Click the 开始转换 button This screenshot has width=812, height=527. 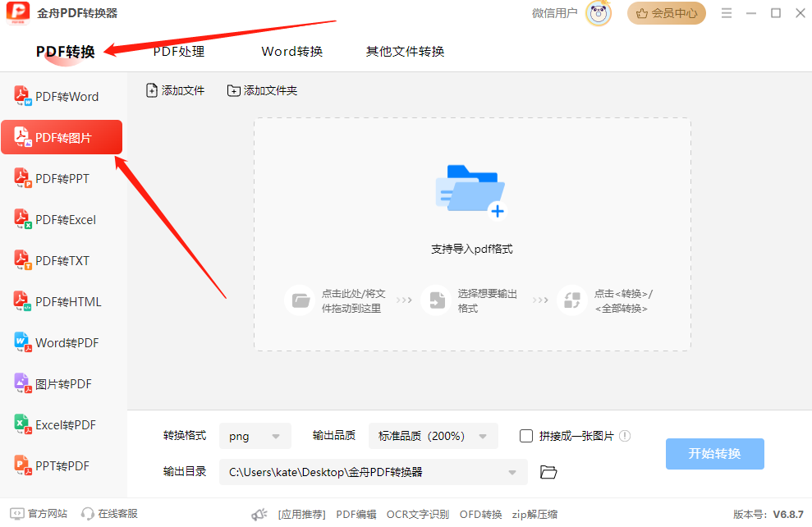click(714, 453)
